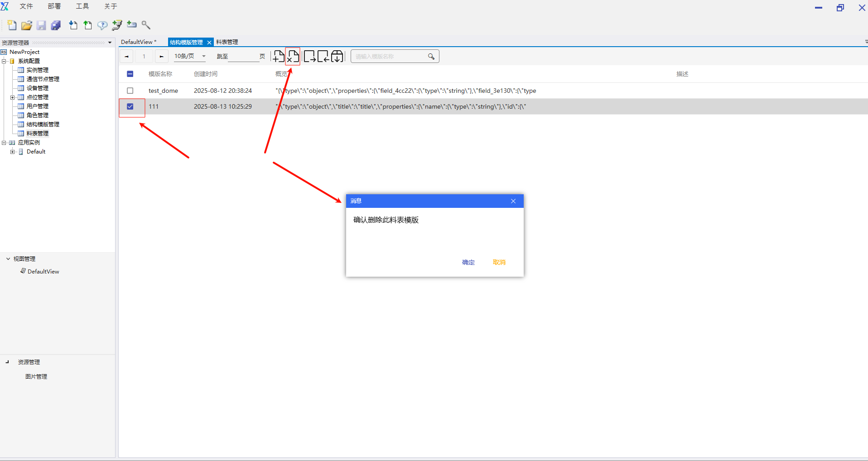The image size is (868, 461).
Task: Click the add template file icon
Action: 279,57
